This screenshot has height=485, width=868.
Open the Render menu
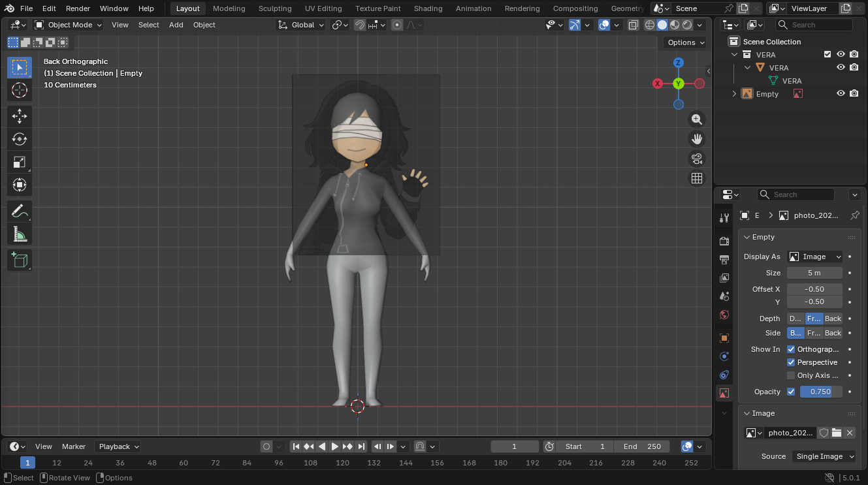78,8
